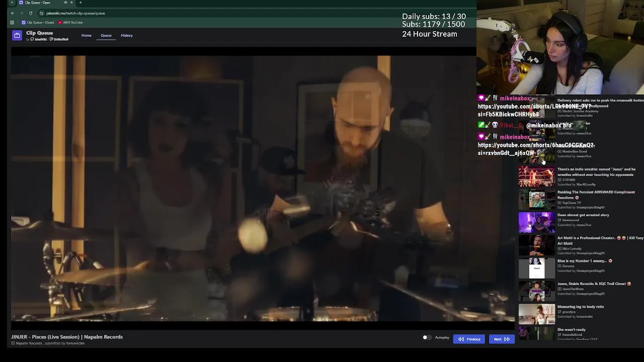This screenshot has width=644, height=362.
Task: Click the address bar URL
Action: click(75, 13)
